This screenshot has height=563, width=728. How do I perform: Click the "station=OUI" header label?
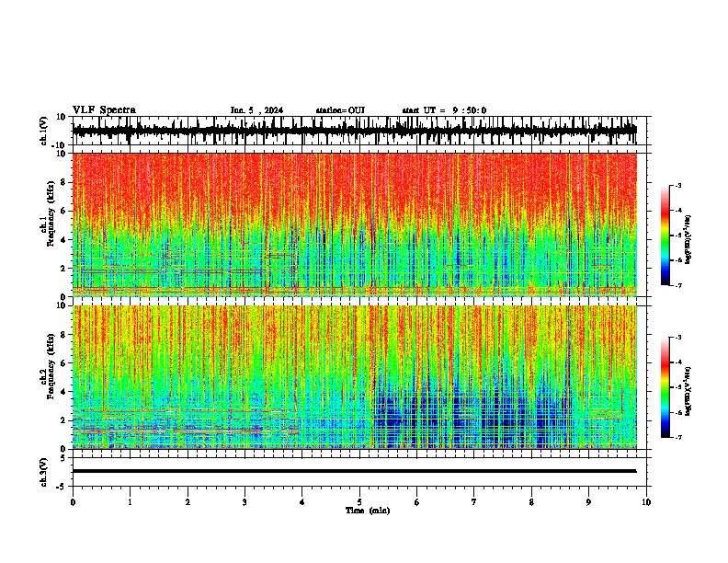340,110
